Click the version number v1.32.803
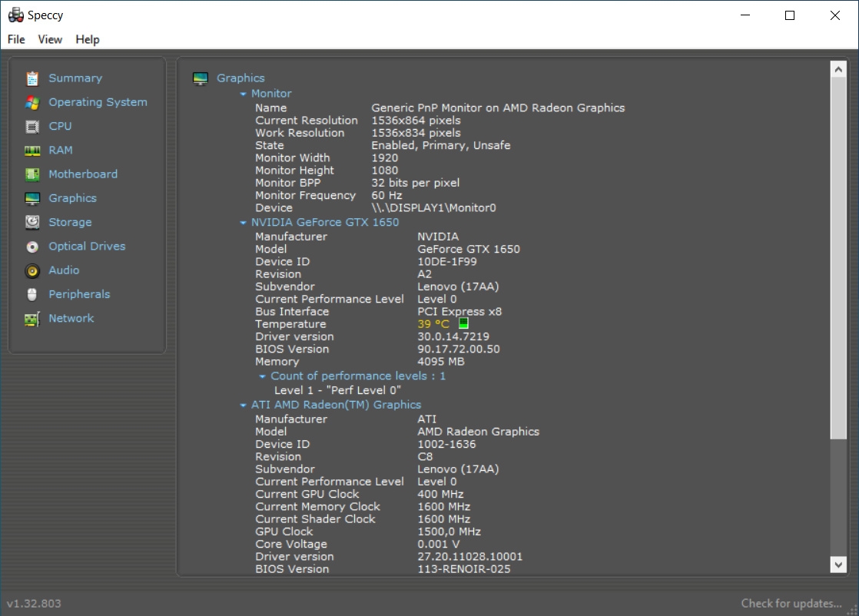 pos(34,604)
